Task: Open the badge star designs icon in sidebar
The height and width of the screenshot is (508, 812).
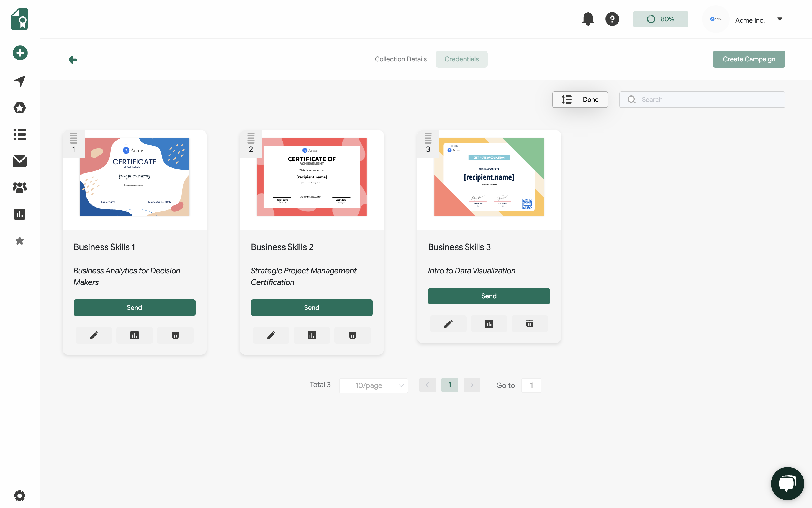Action: (20, 108)
